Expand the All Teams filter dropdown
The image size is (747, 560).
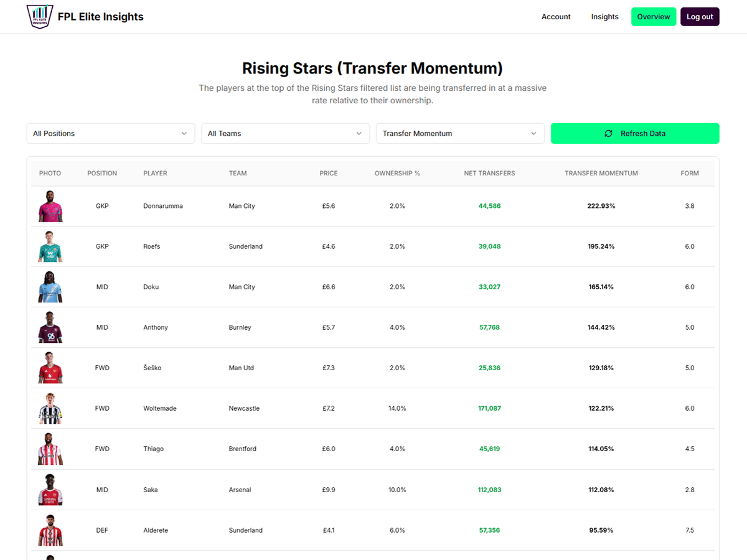tap(285, 133)
